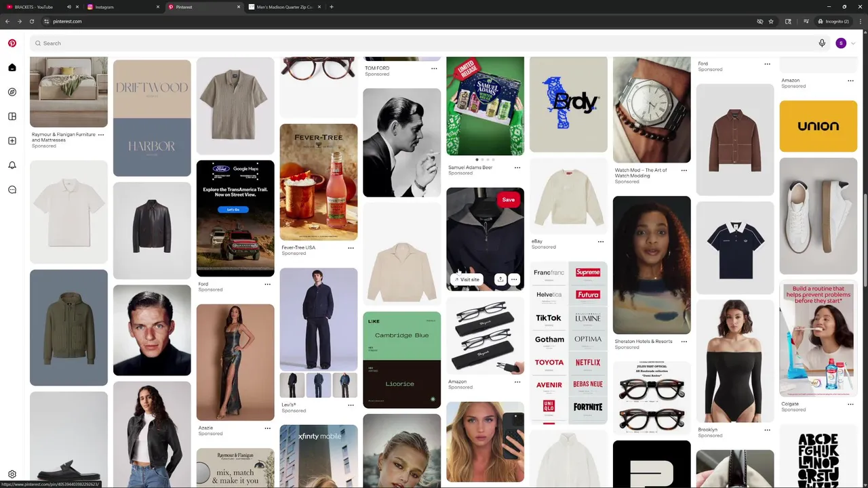Open the Samuel Adams Beer advertiser link
The width and height of the screenshot is (868, 488).
(x=471, y=167)
